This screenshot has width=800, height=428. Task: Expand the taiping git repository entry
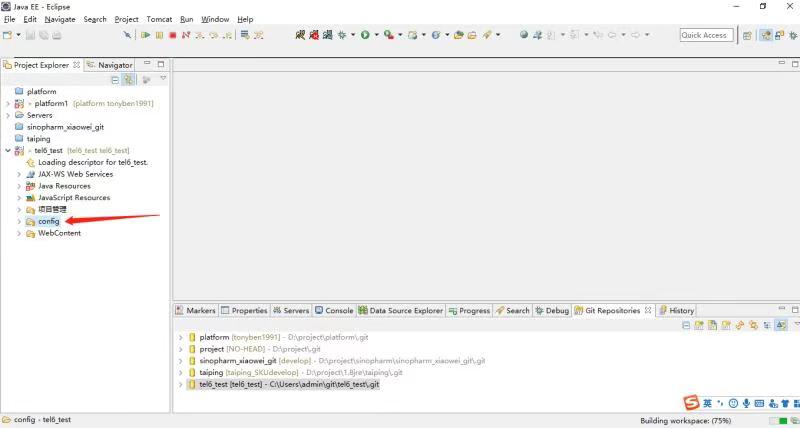[181, 372]
